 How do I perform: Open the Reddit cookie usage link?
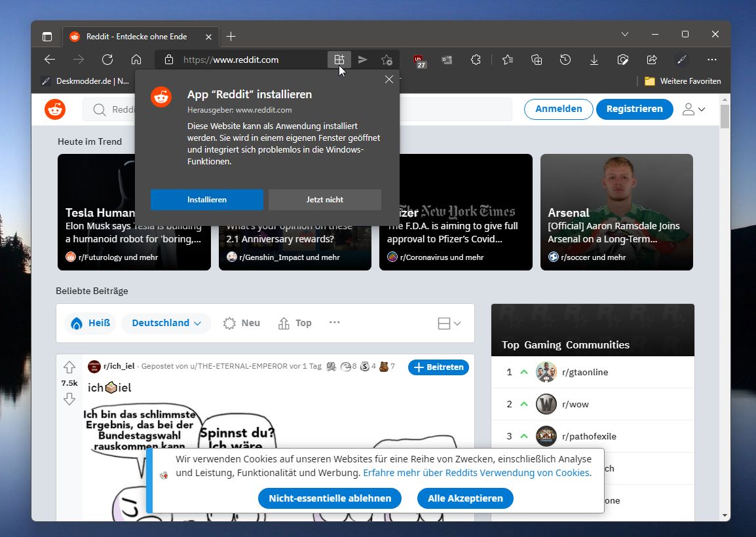pyautogui.click(x=476, y=473)
